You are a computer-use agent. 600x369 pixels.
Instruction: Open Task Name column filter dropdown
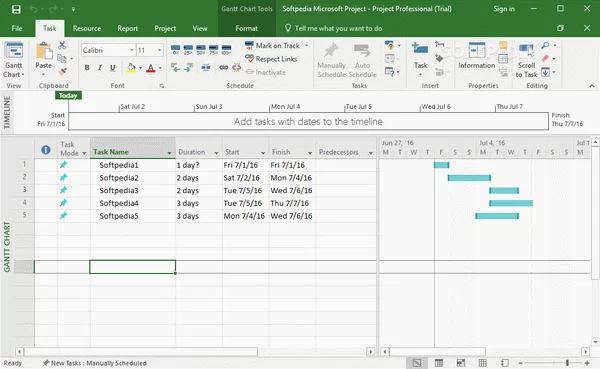169,153
